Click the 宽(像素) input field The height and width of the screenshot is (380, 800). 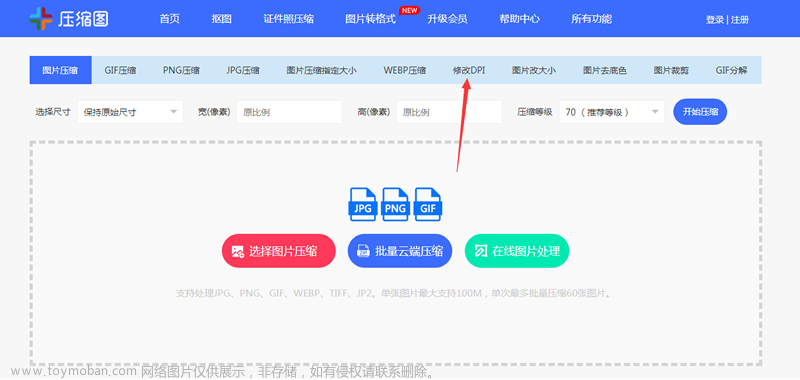click(289, 112)
